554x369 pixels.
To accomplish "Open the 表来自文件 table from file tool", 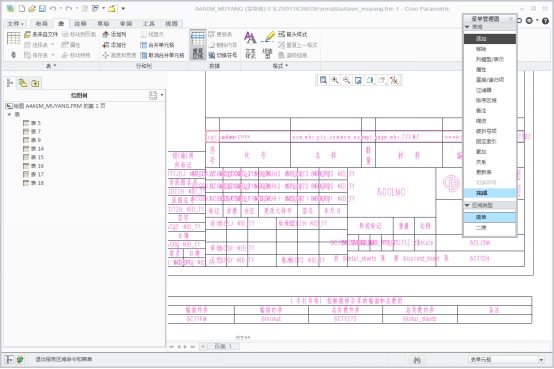I will coord(41,34).
